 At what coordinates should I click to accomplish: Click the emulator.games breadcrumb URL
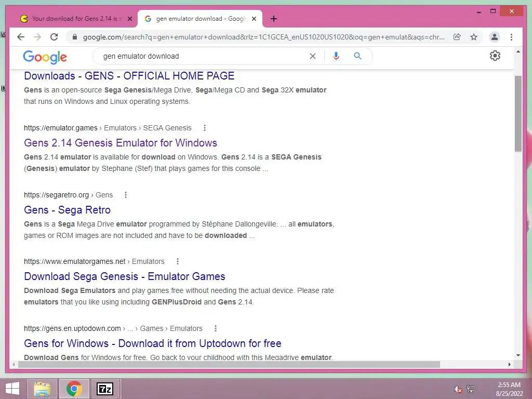60,128
